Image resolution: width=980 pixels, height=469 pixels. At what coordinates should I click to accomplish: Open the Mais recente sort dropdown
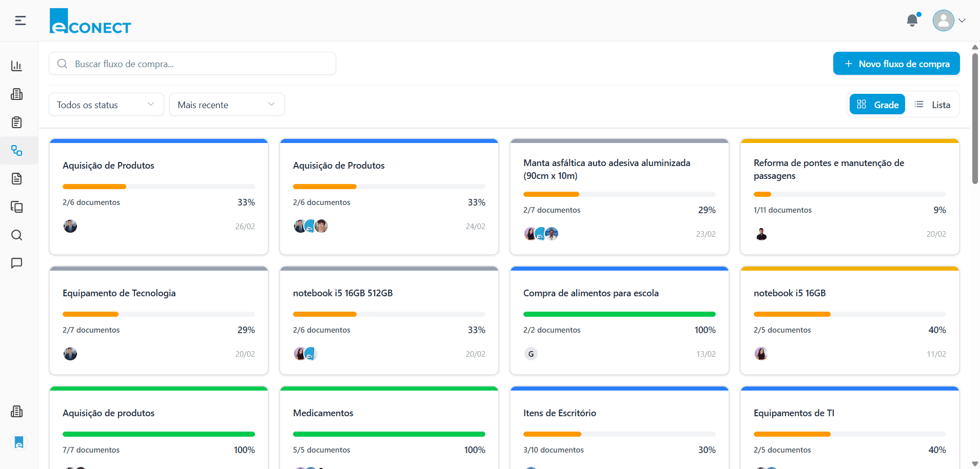(x=227, y=105)
